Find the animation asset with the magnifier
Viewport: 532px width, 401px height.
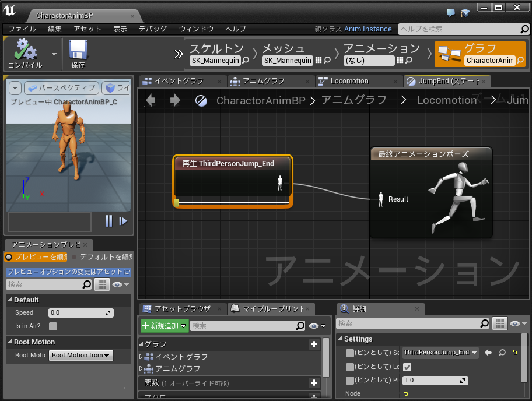pyautogui.click(x=409, y=61)
